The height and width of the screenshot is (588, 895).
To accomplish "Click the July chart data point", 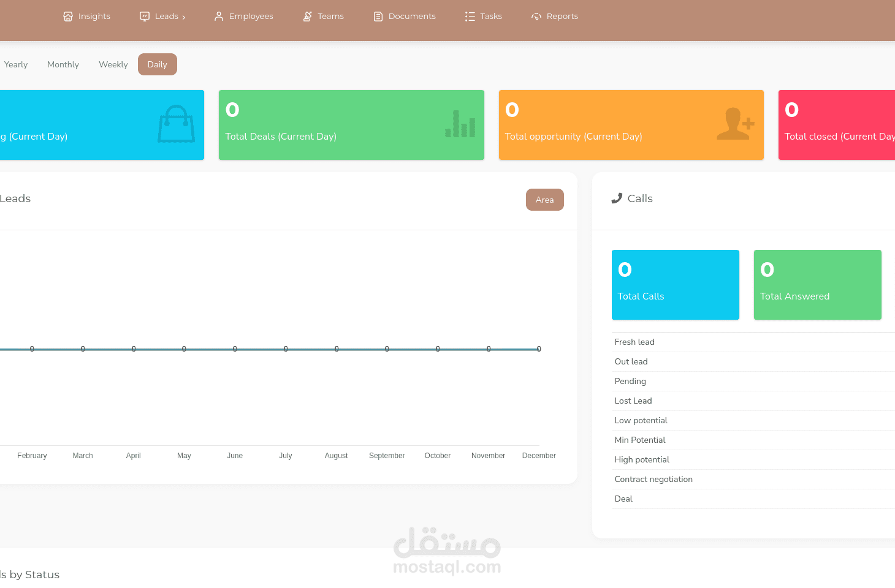I will tap(286, 349).
